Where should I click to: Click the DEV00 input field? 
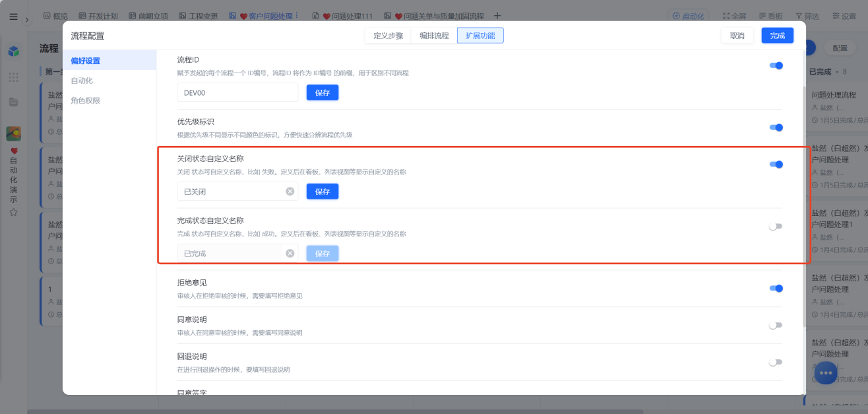coord(237,92)
